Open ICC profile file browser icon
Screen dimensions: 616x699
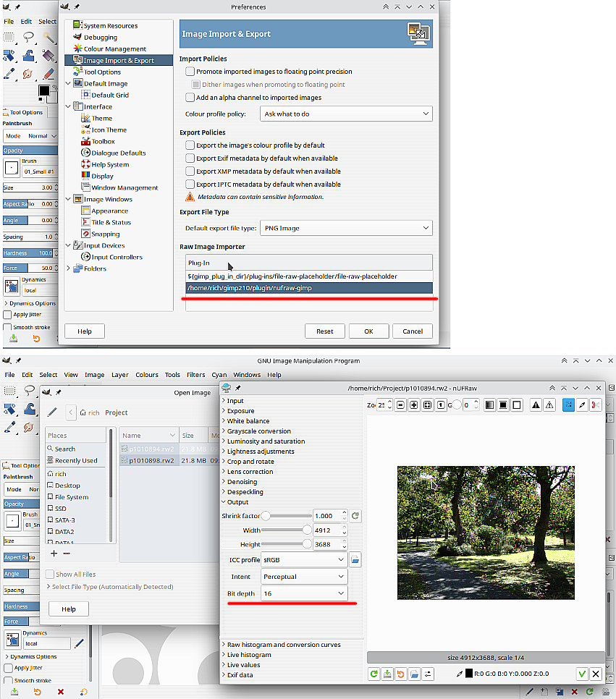click(355, 559)
